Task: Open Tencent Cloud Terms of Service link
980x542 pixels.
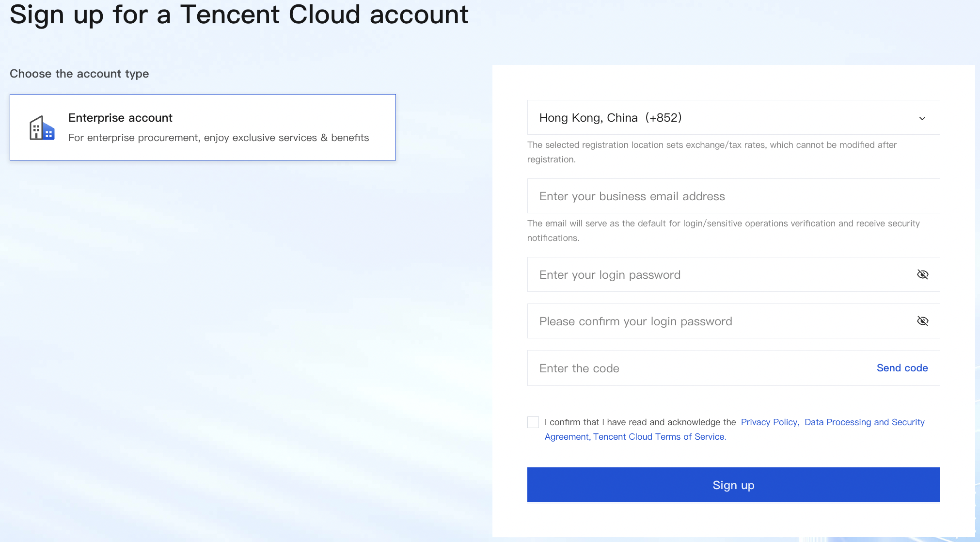Action: click(659, 437)
